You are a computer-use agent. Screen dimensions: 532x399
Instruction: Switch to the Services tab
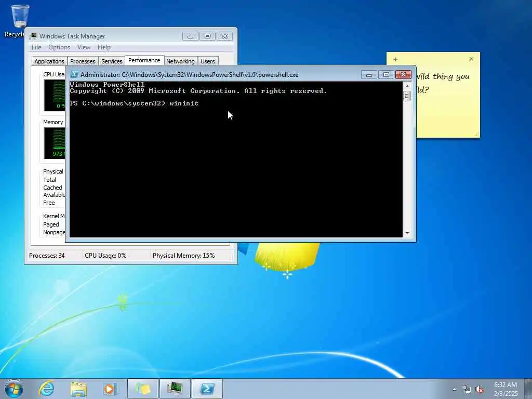point(112,61)
